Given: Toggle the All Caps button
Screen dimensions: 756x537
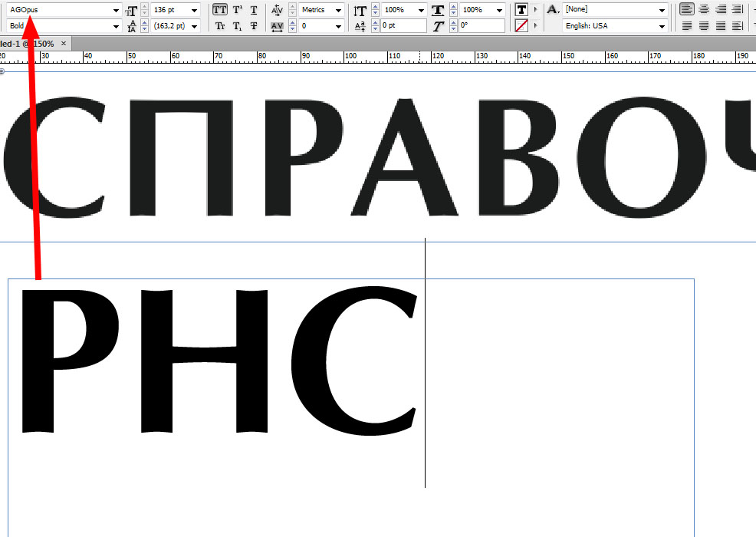Looking at the screenshot, I should (x=220, y=10).
